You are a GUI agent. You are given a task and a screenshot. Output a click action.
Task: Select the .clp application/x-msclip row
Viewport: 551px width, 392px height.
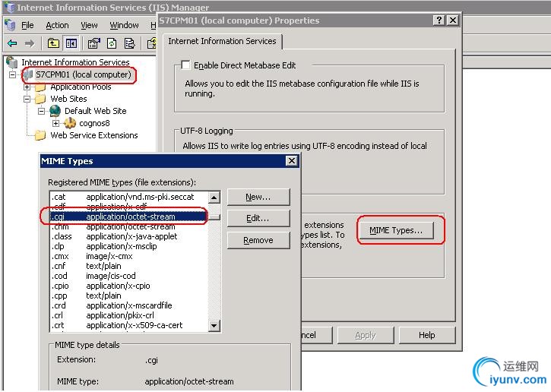coord(129,246)
